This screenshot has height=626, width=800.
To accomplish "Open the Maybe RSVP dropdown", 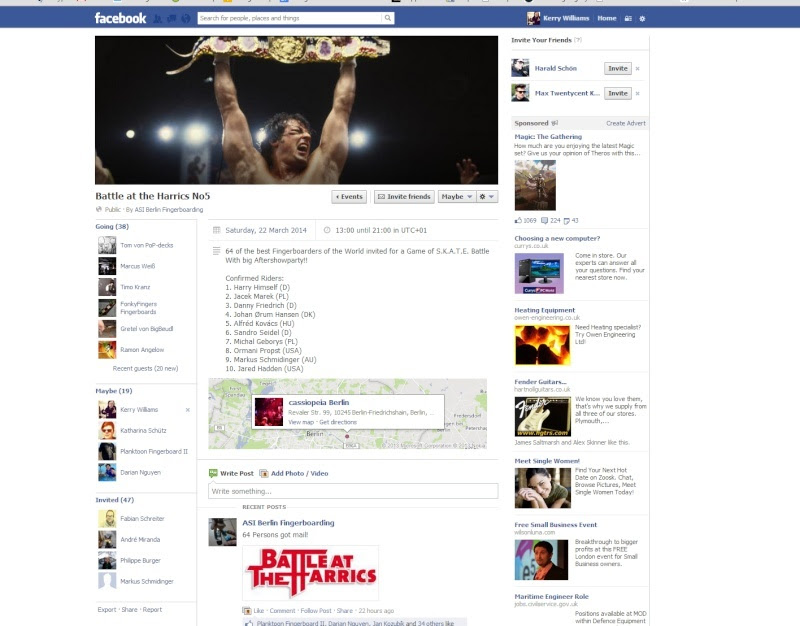I will point(457,196).
